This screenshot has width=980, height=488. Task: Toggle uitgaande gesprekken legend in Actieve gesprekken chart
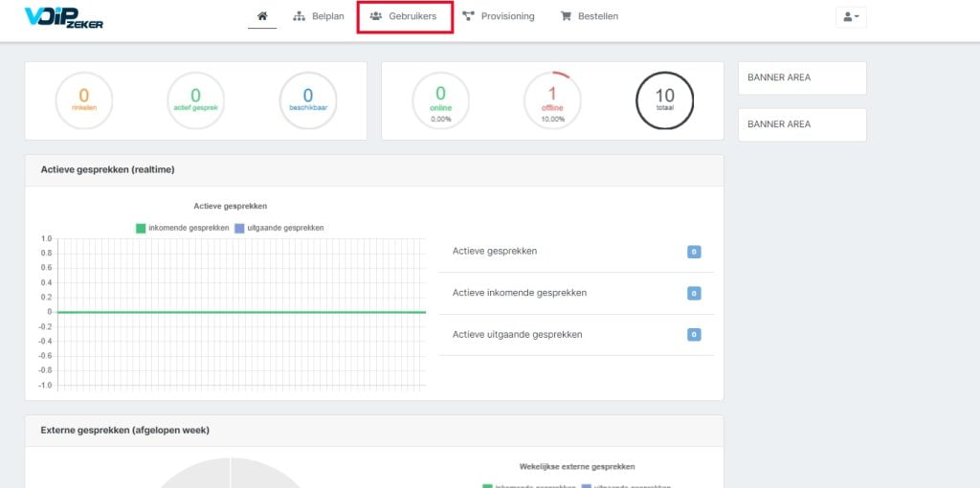click(x=279, y=228)
